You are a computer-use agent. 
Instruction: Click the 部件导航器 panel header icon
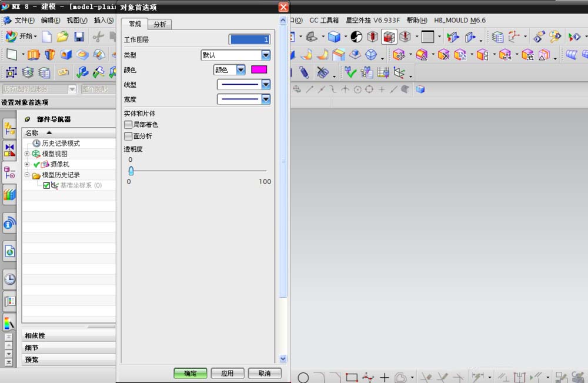[28, 118]
